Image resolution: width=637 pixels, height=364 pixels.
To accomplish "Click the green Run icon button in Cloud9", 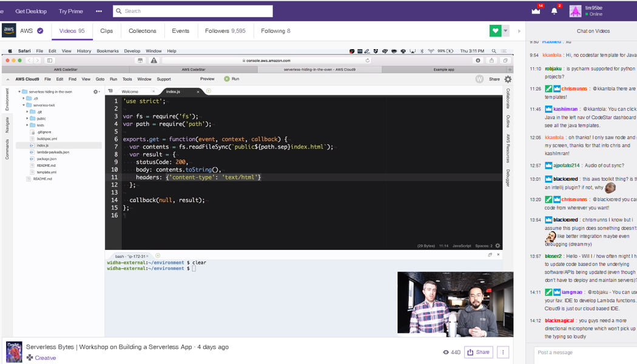I will coord(227,79).
